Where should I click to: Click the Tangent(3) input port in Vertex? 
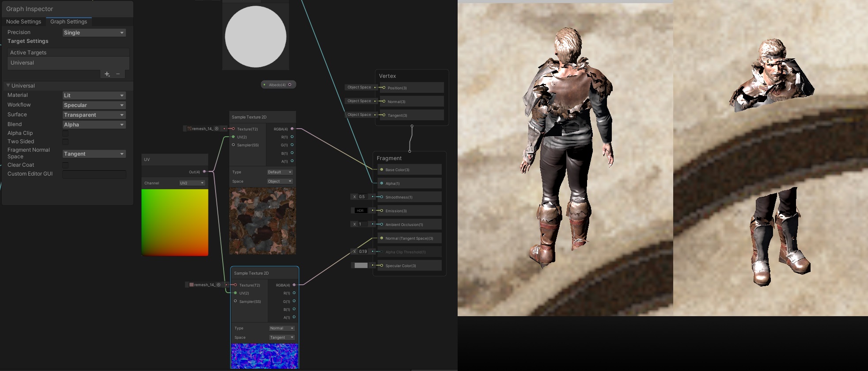click(x=384, y=115)
